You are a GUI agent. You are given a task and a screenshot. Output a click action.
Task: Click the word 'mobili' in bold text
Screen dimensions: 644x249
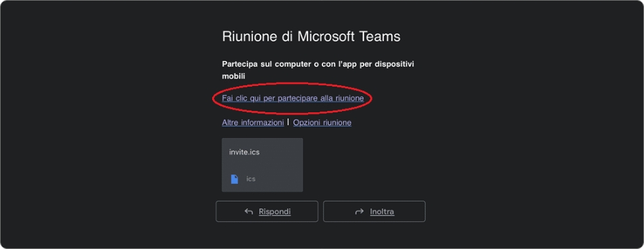tap(233, 76)
